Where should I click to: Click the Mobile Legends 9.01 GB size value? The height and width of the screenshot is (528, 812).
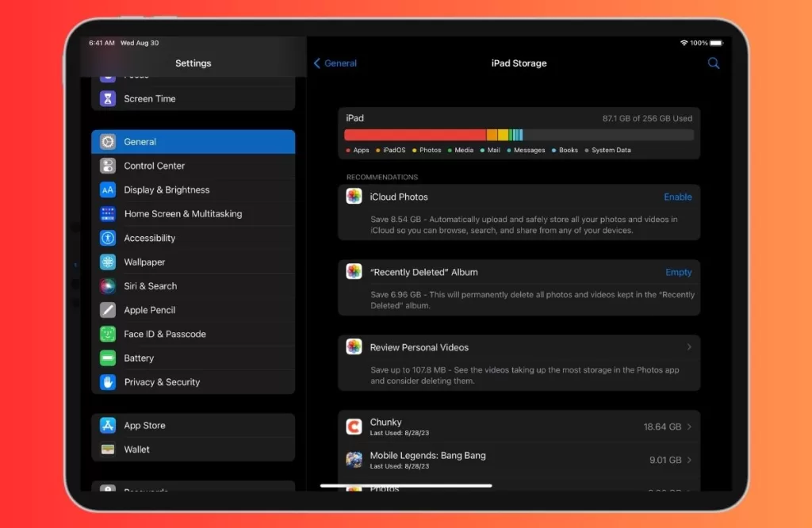click(x=665, y=460)
